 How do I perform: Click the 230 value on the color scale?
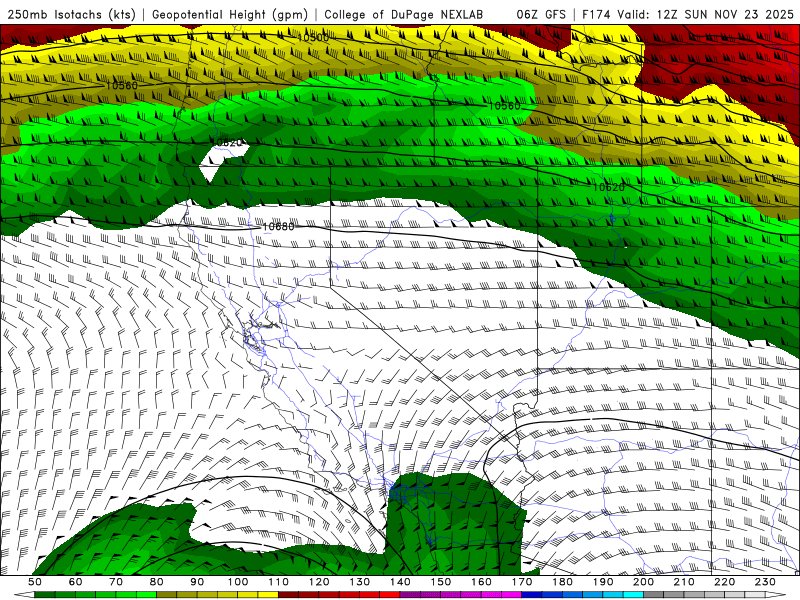pos(766,582)
